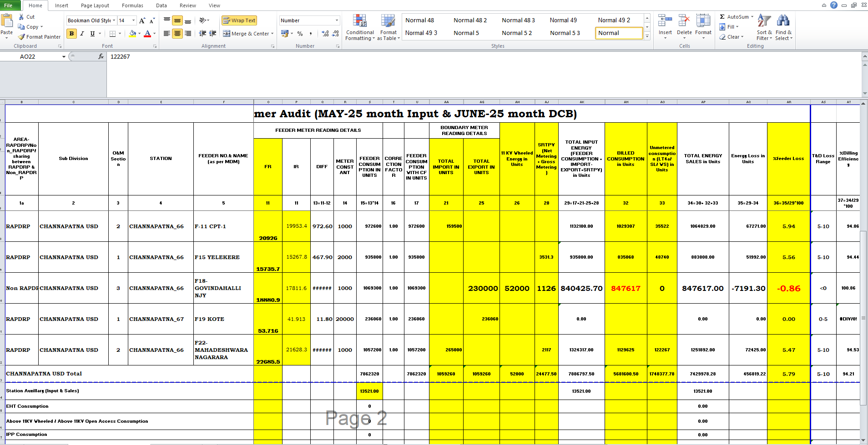Screen dimensions: 868x445
Task: Click the Increase Decimal icon
Action: pos(325,34)
